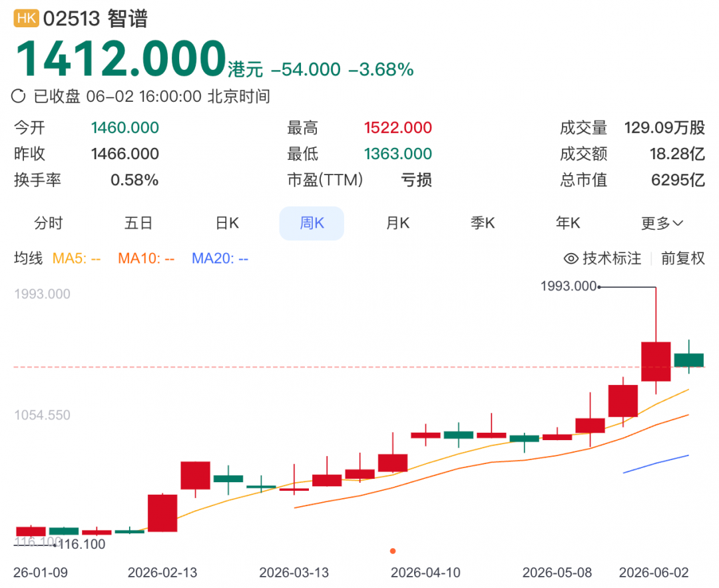The width and height of the screenshot is (719, 588).
Task: Click the 成交额 value 18.28亿
Action: click(x=677, y=154)
